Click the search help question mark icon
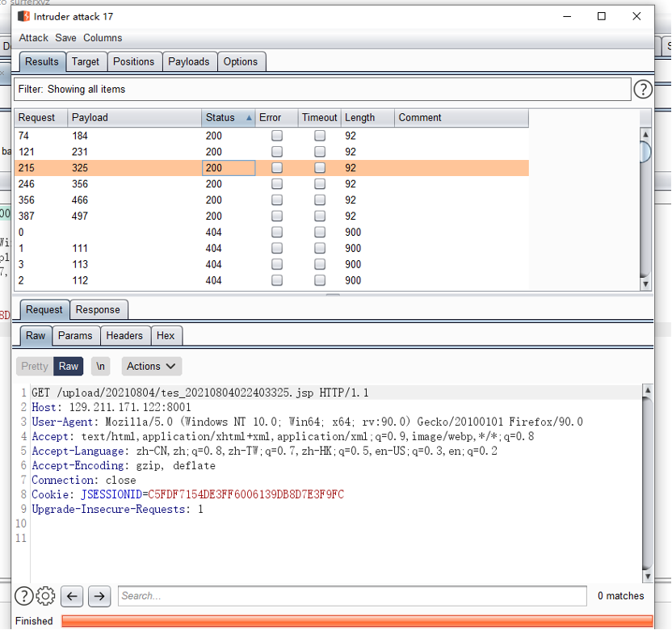The height and width of the screenshot is (630, 672). [24, 596]
